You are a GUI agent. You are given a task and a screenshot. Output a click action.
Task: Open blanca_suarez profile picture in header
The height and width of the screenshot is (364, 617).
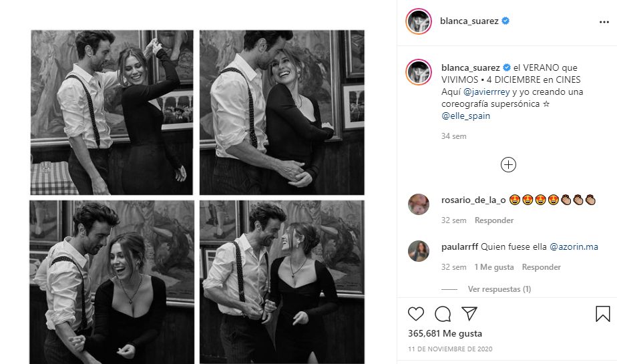[418, 21]
